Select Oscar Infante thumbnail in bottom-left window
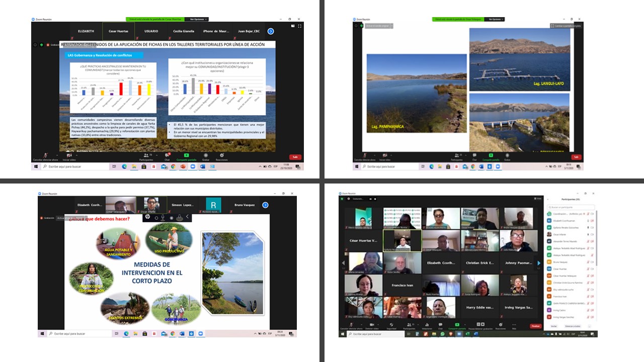The height and width of the screenshot is (362, 644). point(151,205)
